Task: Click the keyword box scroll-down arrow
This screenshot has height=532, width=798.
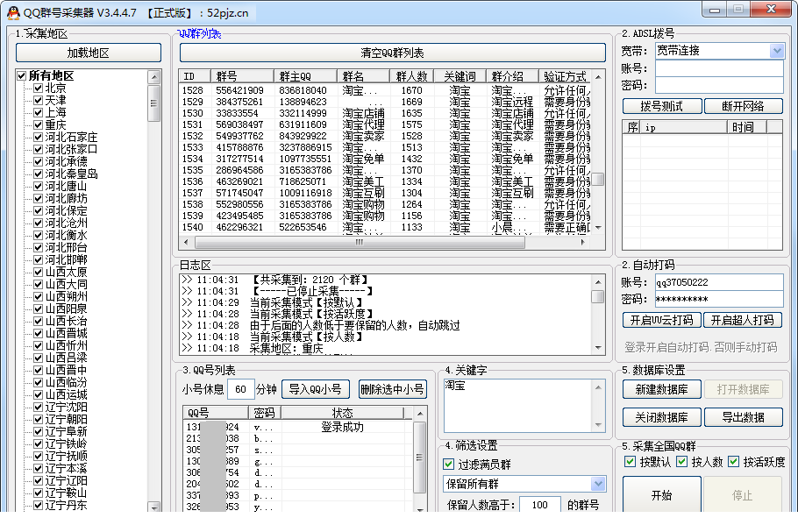Action: pyautogui.click(x=598, y=425)
